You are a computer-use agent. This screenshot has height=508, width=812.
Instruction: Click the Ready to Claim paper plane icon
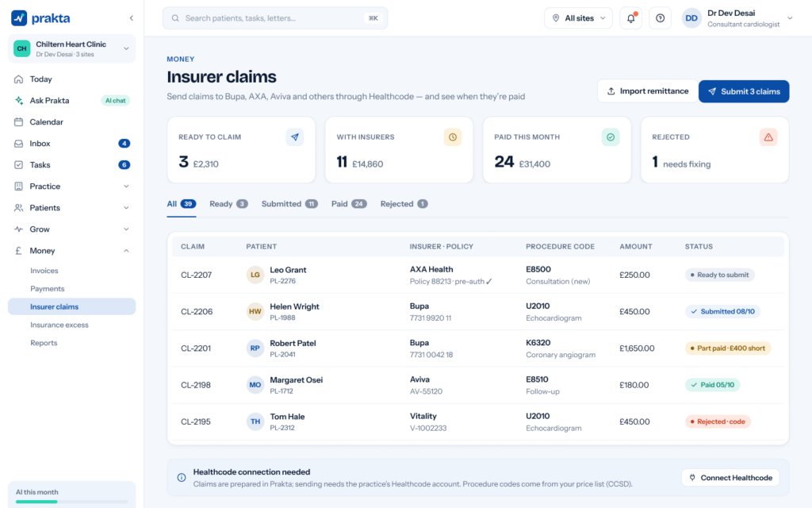click(295, 137)
